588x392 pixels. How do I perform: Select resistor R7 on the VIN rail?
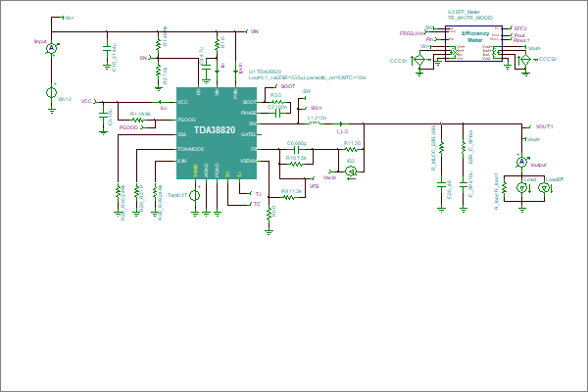tap(217, 45)
